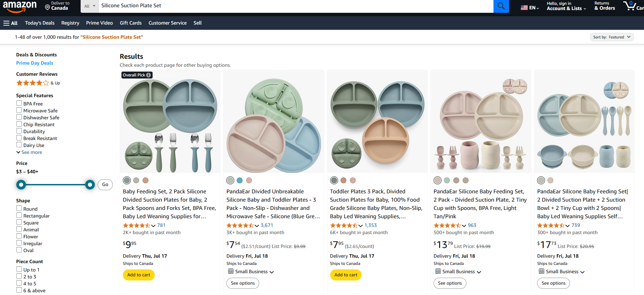644x295 pixels.
Task: Open the hamburger All menu
Action: click(10, 23)
